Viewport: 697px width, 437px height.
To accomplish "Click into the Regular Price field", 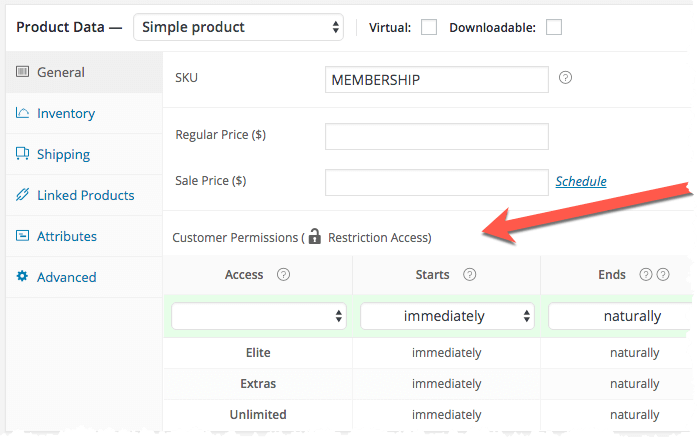I will (x=437, y=136).
